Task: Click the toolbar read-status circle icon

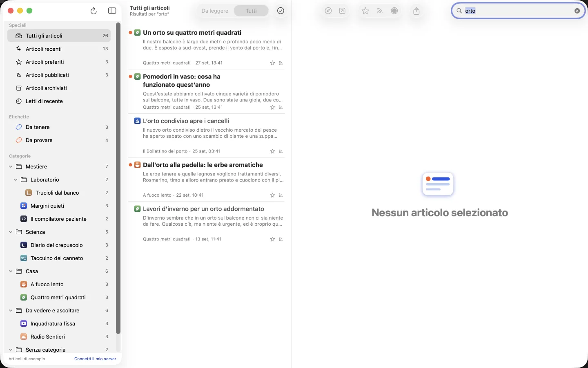Action: pyautogui.click(x=394, y=11)
